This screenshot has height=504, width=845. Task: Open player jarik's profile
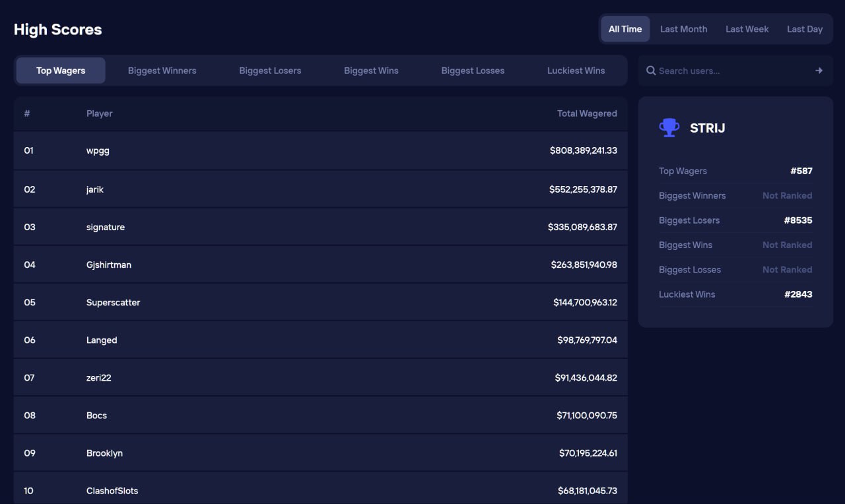95,189
